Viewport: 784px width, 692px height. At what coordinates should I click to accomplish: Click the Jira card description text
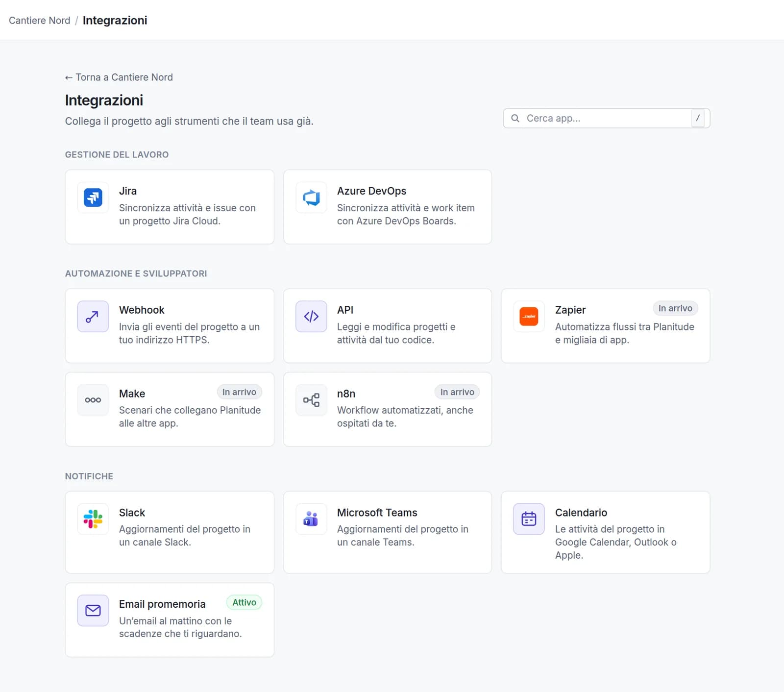(x=187, y=214)
